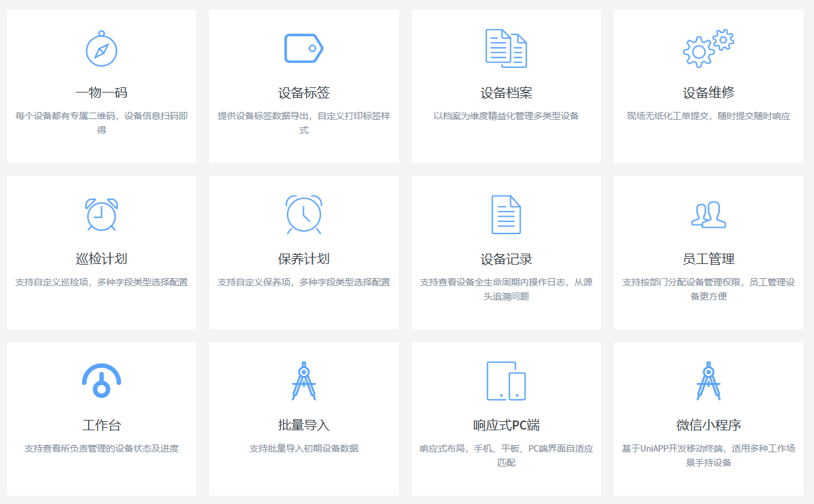Select the price tag icon for 设备标签
This screenshot has width=814, height=504.
[x=303, y=49]
